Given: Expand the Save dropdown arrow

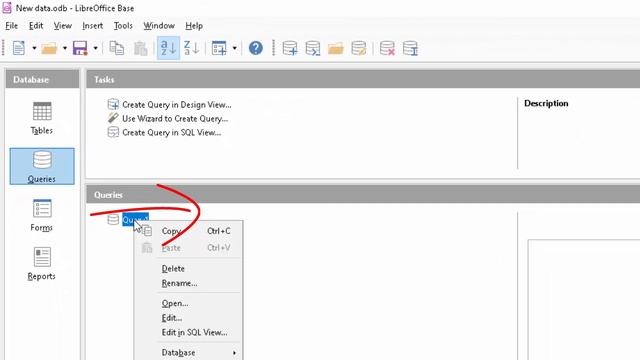Looking at the screenshot, I should [96, 48].
